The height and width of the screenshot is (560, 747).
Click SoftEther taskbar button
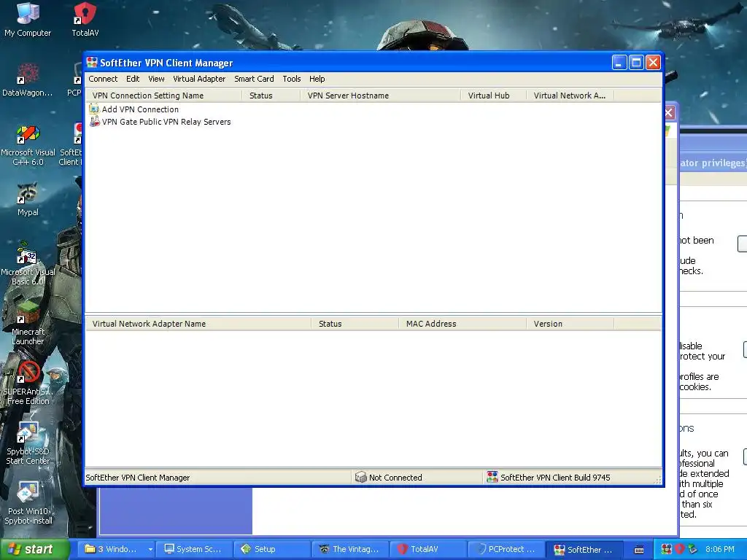point(584,549)
